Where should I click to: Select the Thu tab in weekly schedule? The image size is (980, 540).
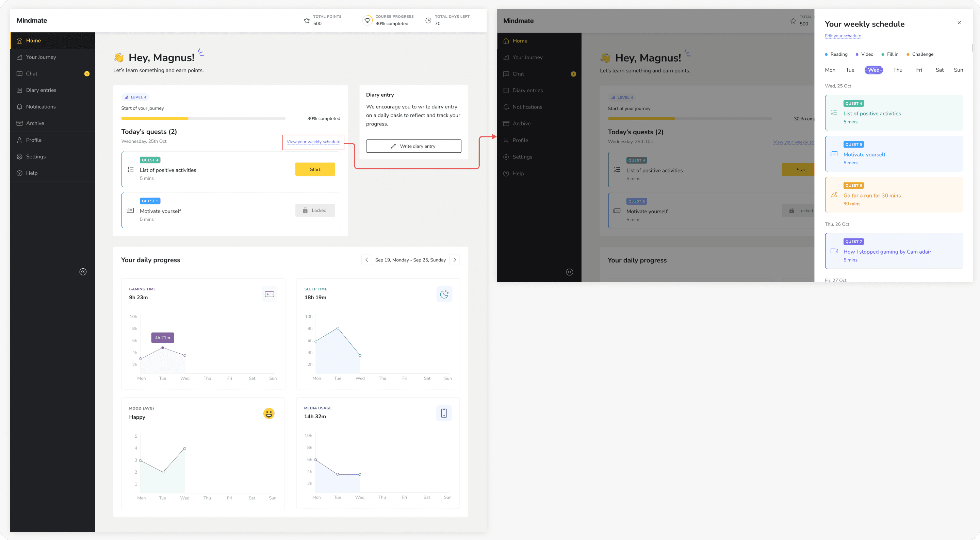click(x=897, y=70)
